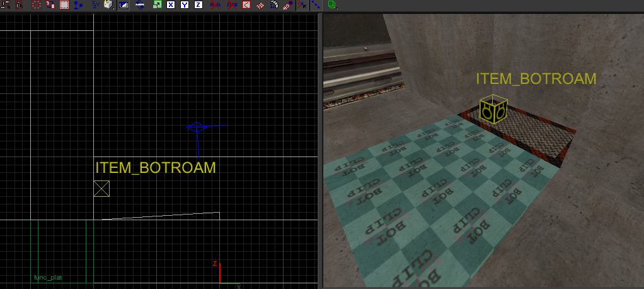Image resolution: width=644 pixels, height=289 pixels.
Task: Click the green overlapping squares arrow icon
Action: (x=158, y=5)
